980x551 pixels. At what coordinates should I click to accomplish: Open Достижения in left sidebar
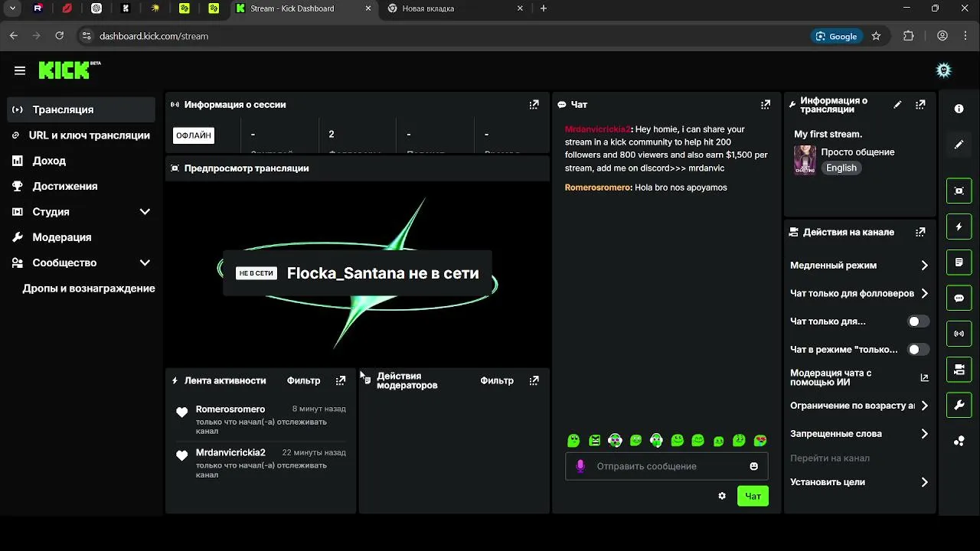[x=81, y=186]
